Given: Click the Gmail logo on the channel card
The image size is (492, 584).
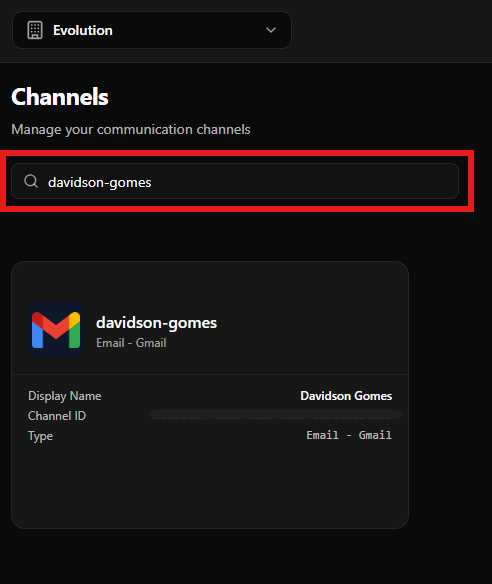Looking at the screenshot, I should 56,330.
